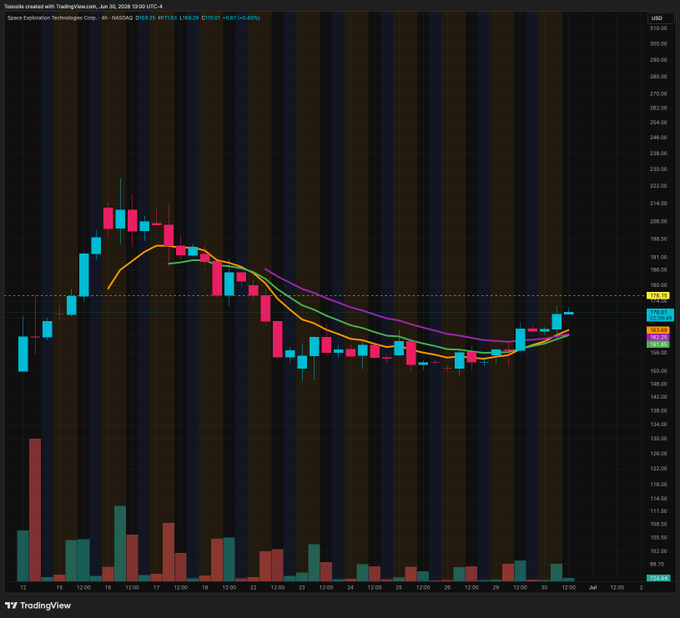
Task: Click the chart header attribution text at top
Action: pyautogui.click(x=83, y=7)
